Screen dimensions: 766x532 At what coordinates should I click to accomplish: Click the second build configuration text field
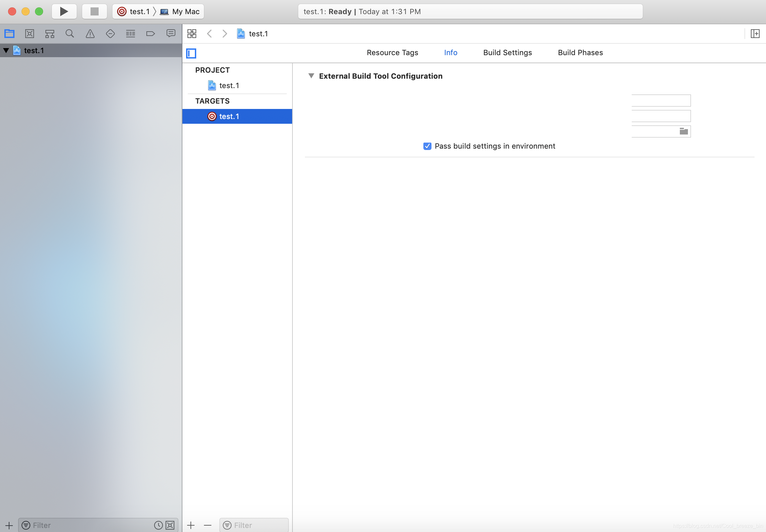(661, 116)
